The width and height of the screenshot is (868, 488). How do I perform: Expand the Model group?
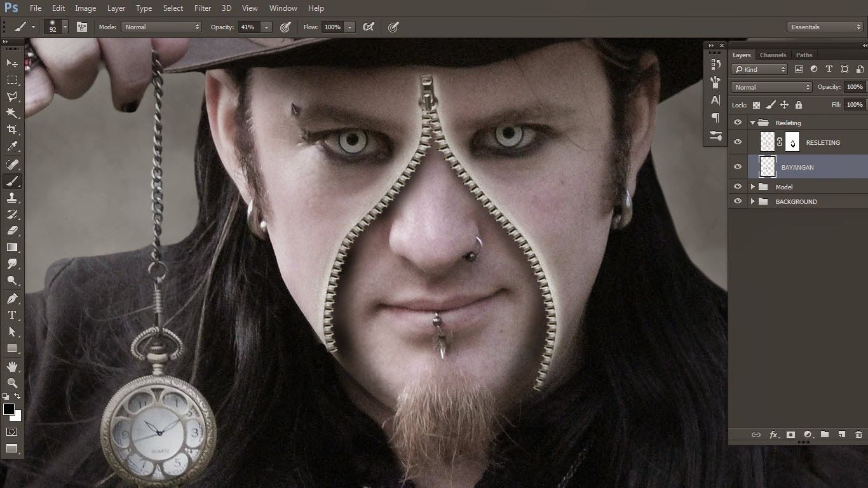753,187
